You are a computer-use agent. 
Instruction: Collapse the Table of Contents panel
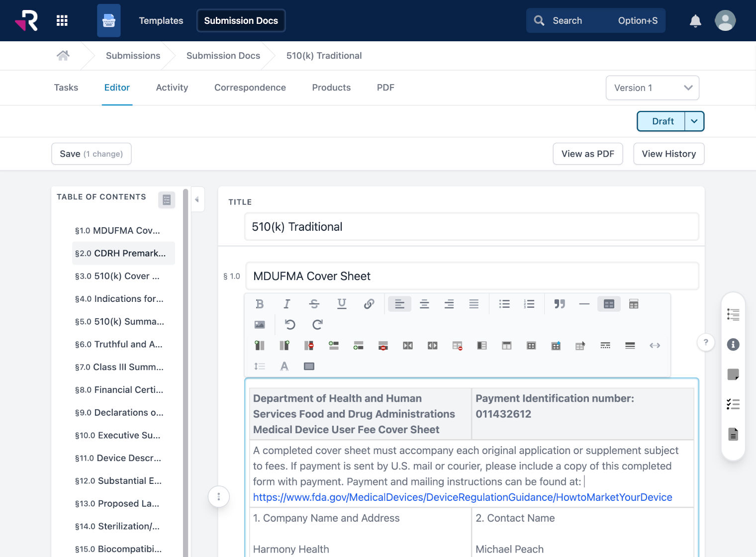[197, 199]
